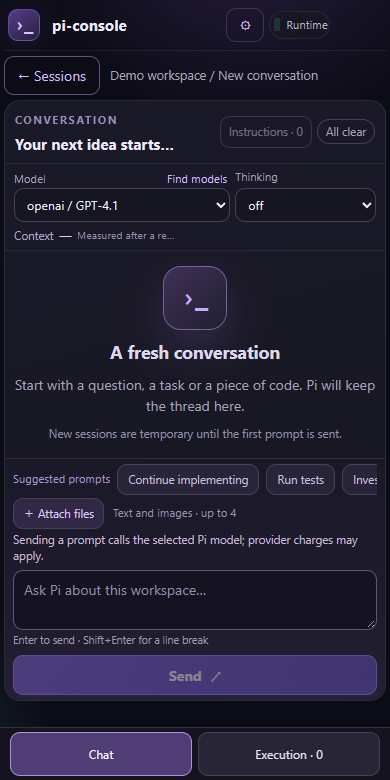Screen dimensions: 390x780
Task: Switch to the Chat tab
Action: [101, 754]
